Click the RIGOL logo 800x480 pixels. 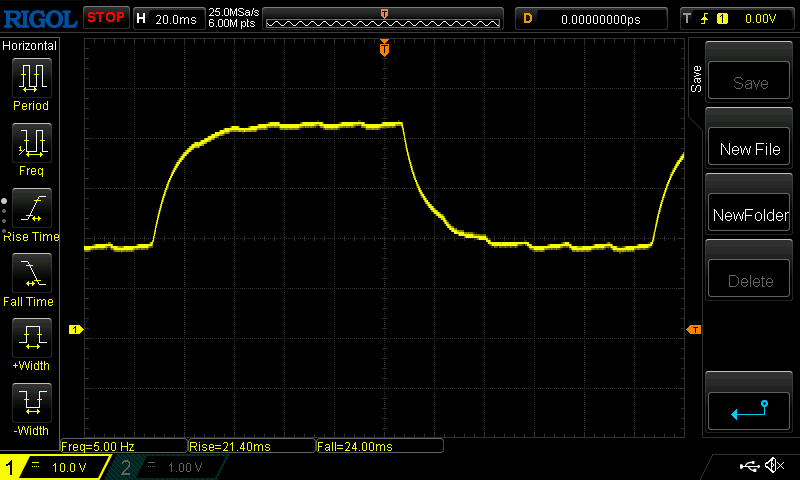(x=40, y=19)
